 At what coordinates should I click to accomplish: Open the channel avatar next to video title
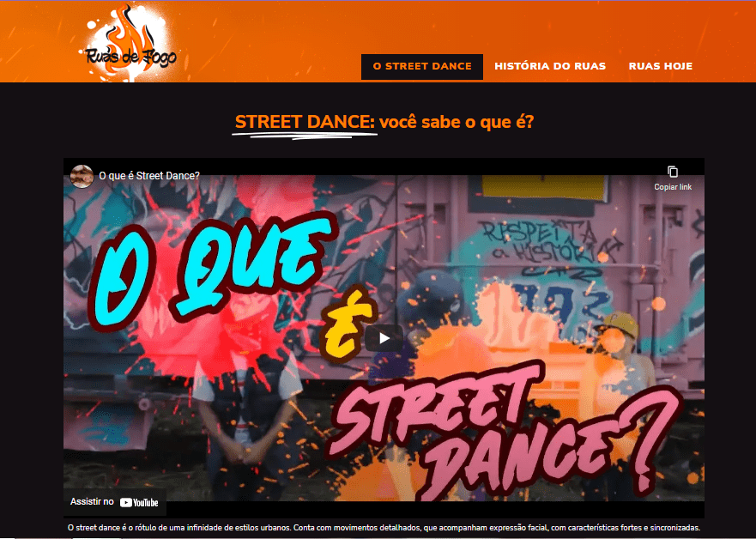pos(82,176)
